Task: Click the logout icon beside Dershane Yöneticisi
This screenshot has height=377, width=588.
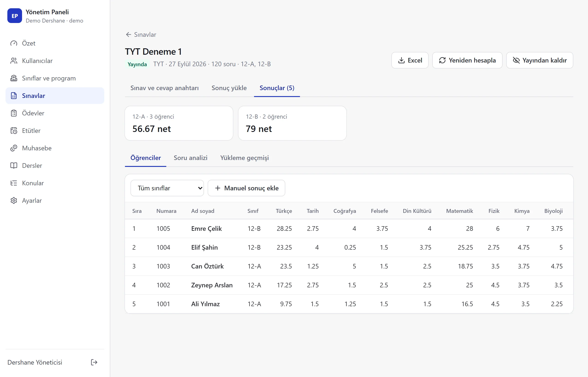Action: coord(94,362)
